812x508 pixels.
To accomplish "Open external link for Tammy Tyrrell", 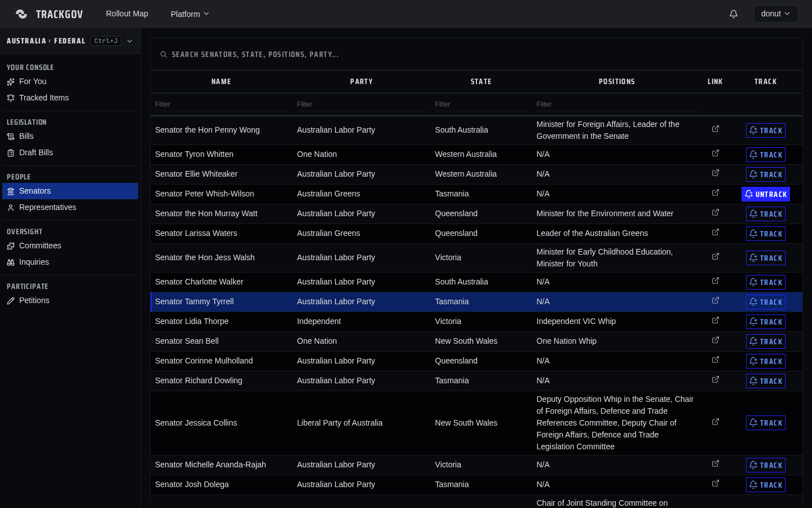I will 716,301.
